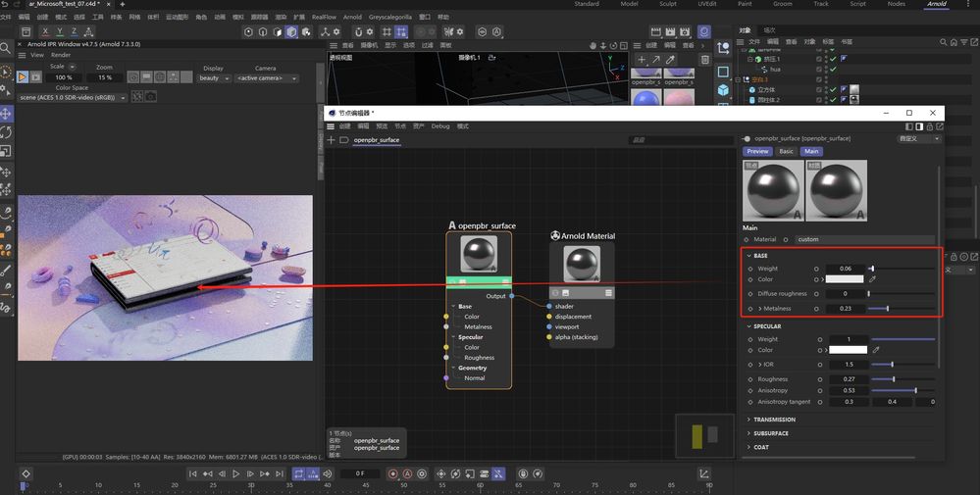Image resolution: width=980 pixels, height=495 pixels.
Task: Open the active camera dropdown
Action: pos(268,78)
